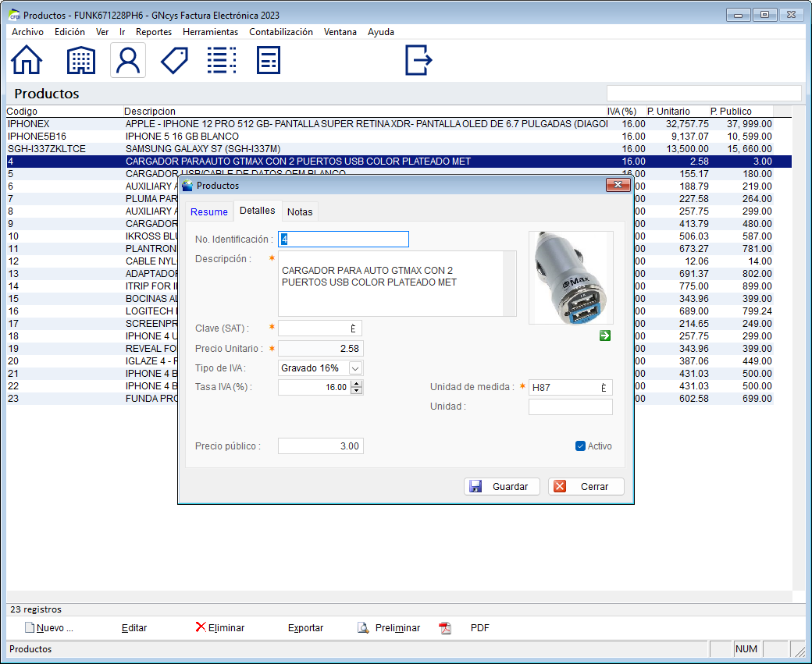
Task: Open the Reportes menu
Action: [x=154, y=32]
